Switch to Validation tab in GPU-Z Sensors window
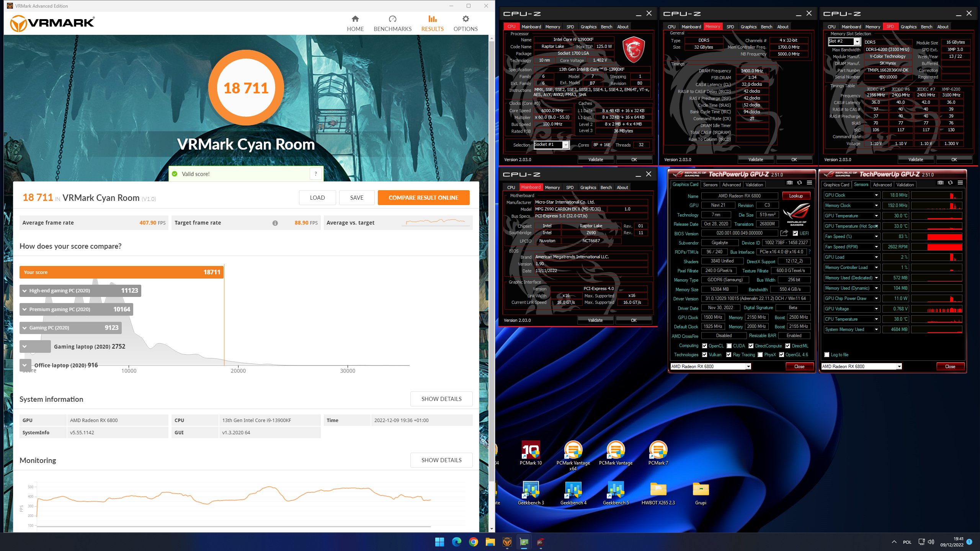The height and width of the screenshot is (551, 980). (905, 185)
